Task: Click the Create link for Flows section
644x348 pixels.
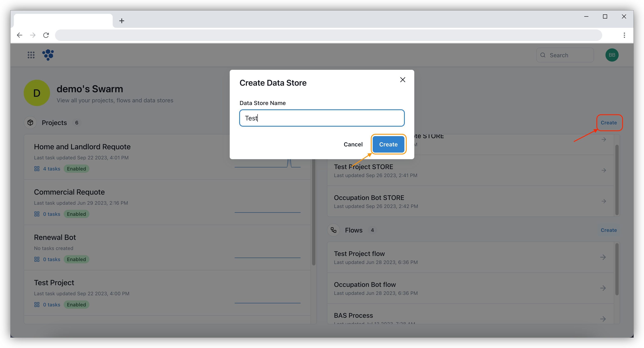Action: pos(609,230)
